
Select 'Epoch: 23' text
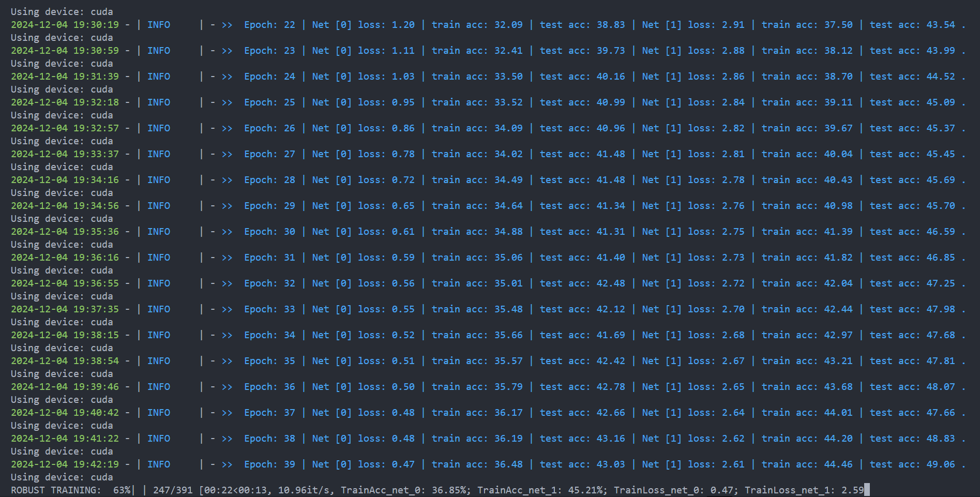269,51
